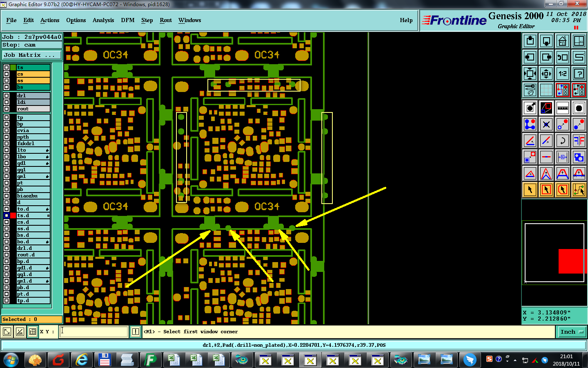
Task: Toggle checkbox for layer tp.d
Action: 7,301
